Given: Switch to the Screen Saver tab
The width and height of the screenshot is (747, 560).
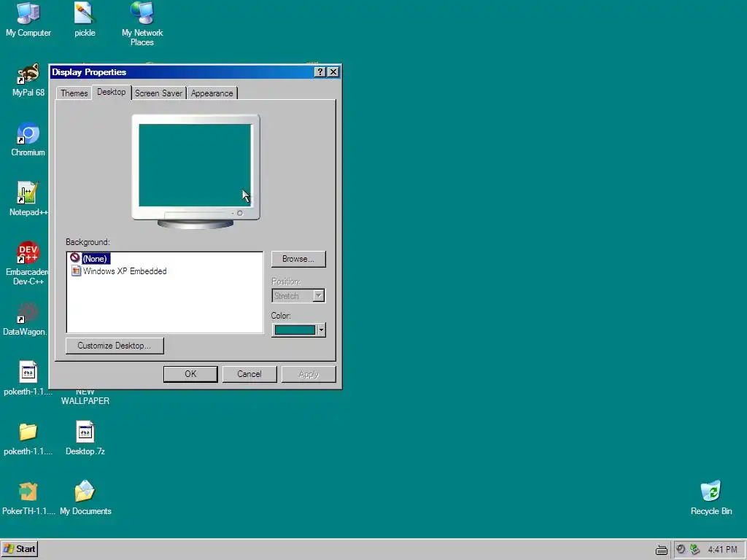Looking at the screenshot, I should pyautogui.click(x=158, y=93).
